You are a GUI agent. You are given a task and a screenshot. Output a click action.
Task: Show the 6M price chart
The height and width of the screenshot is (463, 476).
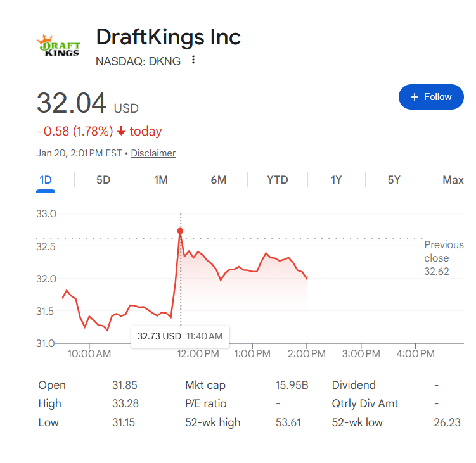coord(219,180)
